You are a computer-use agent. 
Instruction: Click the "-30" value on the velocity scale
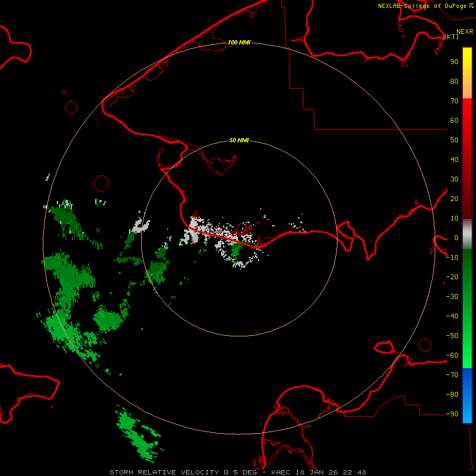point(452,297)
